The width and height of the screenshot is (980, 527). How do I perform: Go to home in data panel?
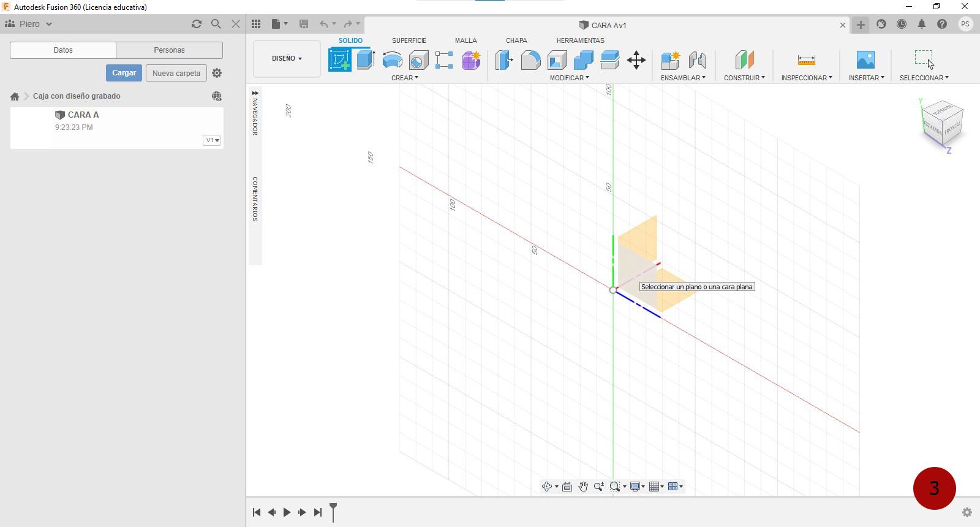[15, 96]
